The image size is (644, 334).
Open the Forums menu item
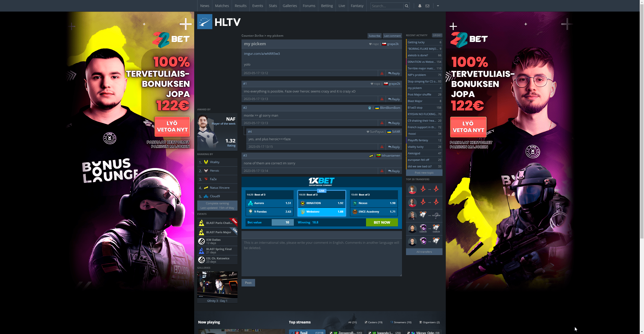[309, 6]
